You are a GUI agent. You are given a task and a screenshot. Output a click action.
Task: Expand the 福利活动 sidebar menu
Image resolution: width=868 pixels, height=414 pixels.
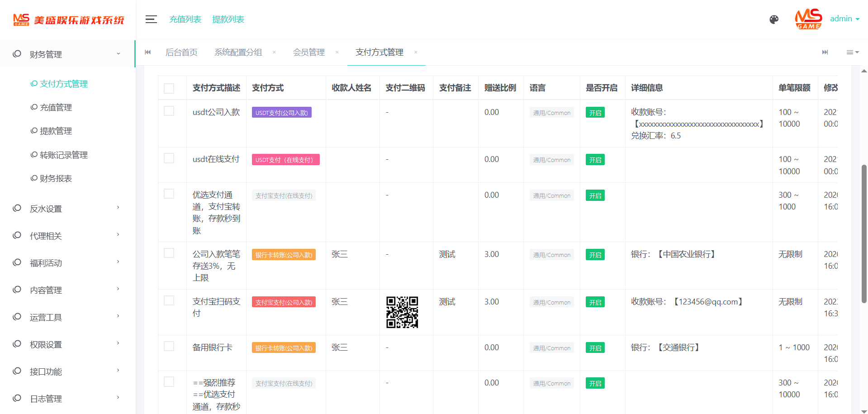point(67,263)
